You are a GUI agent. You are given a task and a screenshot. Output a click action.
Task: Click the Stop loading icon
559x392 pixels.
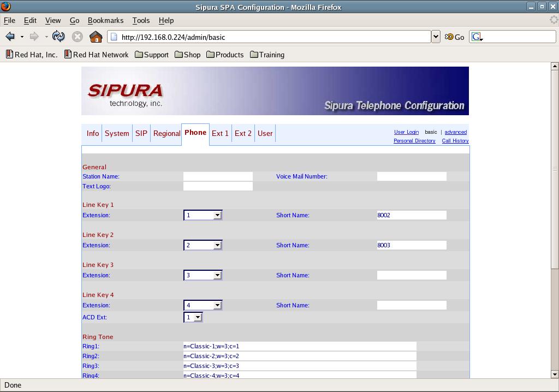(x=78, y=37)
